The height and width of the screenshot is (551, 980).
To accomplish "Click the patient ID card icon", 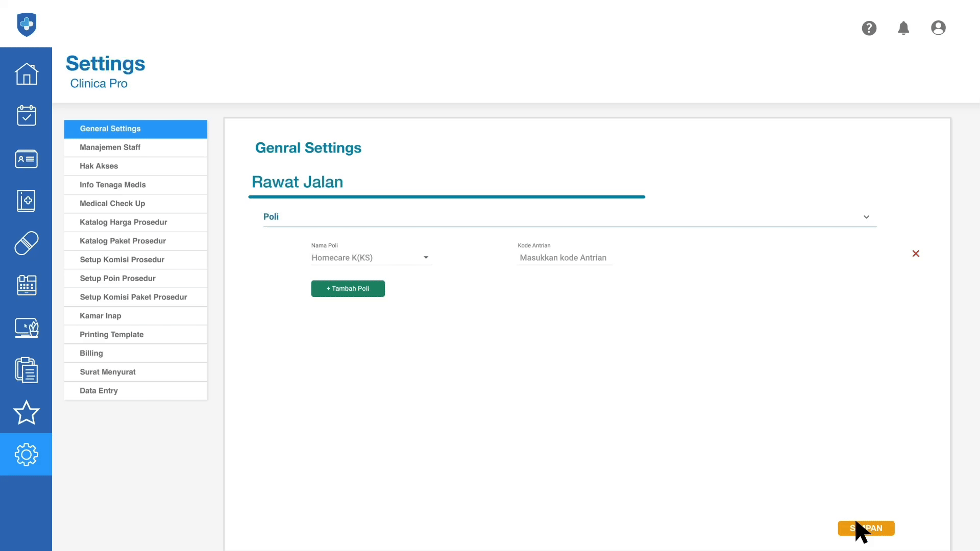I will click(26, 159).
